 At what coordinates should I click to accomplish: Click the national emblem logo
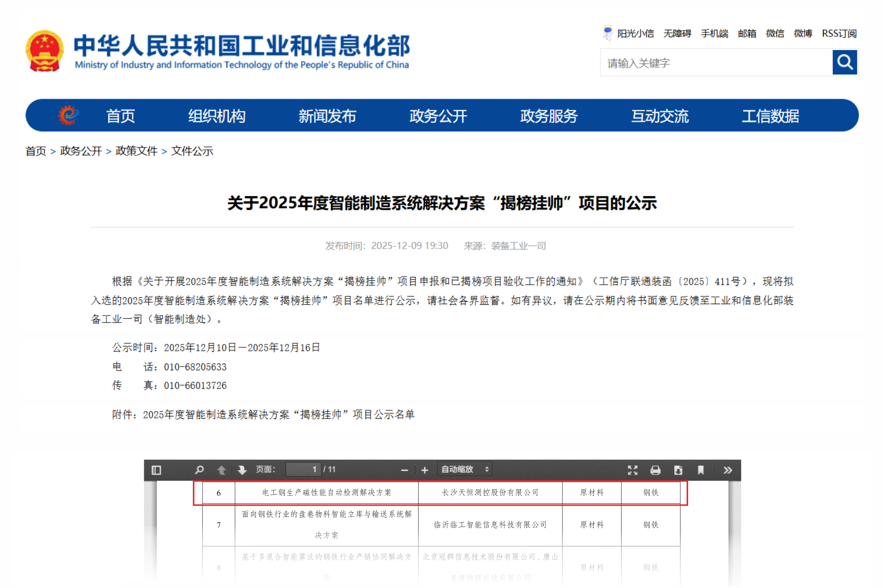45,50
